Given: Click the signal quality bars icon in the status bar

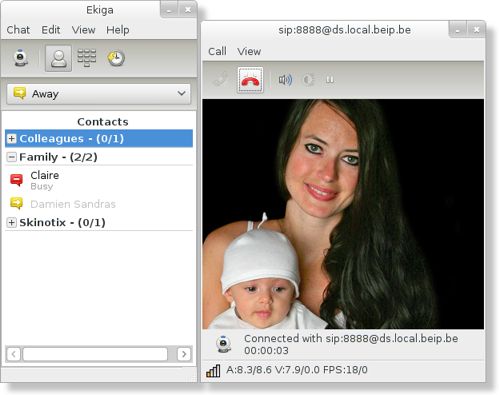Looking at the screenshot, I should (213, 370).
